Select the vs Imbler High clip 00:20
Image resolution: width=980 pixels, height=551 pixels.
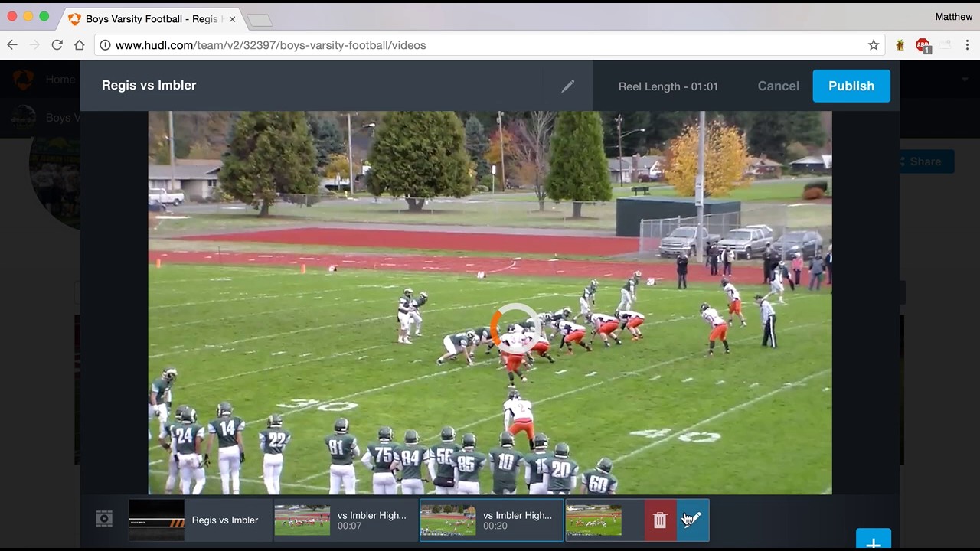[492, 520]
